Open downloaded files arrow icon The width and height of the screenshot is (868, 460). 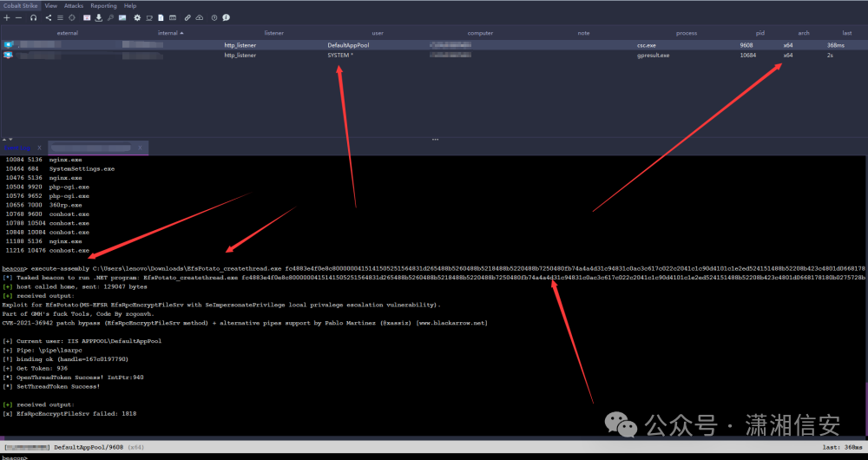(x=99, y=17)
